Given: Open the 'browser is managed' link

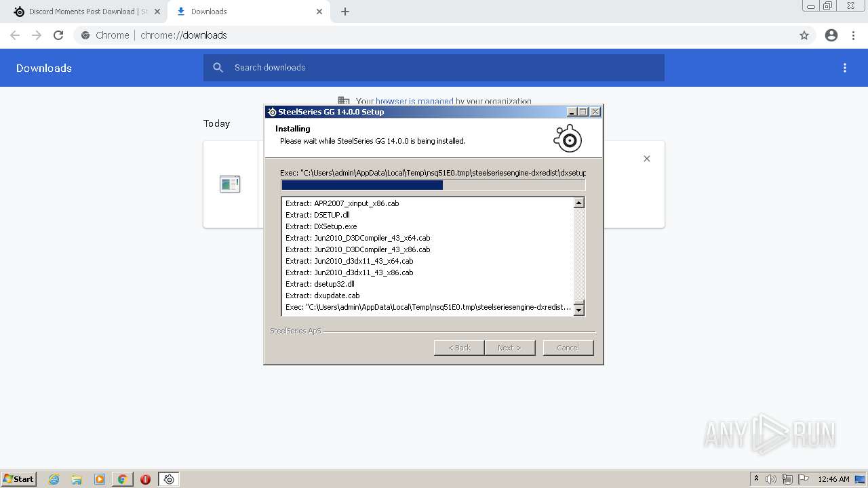Looking at the screenshot, I should [414, 102].
